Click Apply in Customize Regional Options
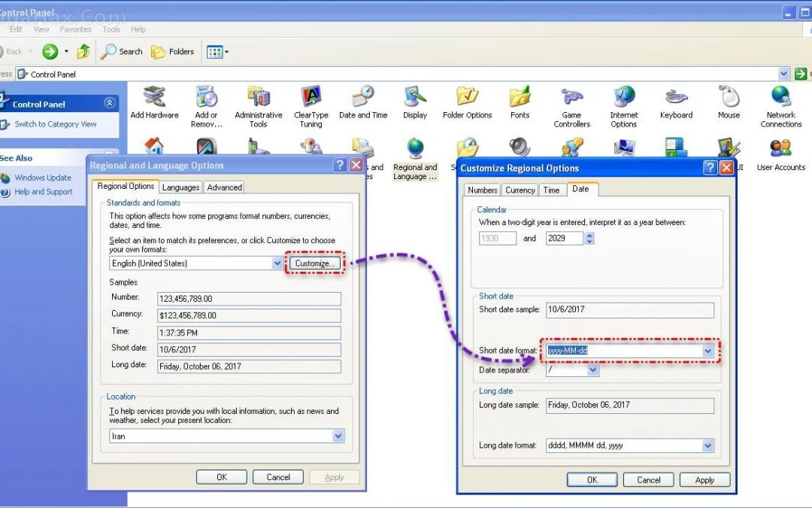 (x=704, y=480)
